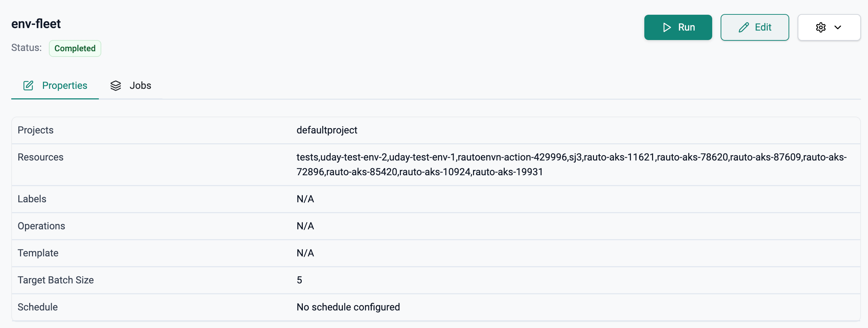Click the env-fleet page title
868x328 pixels.
(x=36, y=24)
